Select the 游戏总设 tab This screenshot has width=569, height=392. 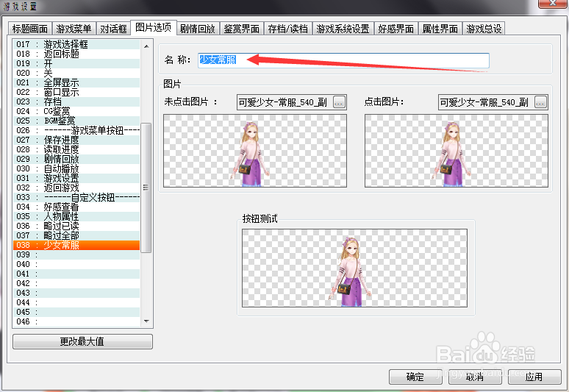click(484, 29)
